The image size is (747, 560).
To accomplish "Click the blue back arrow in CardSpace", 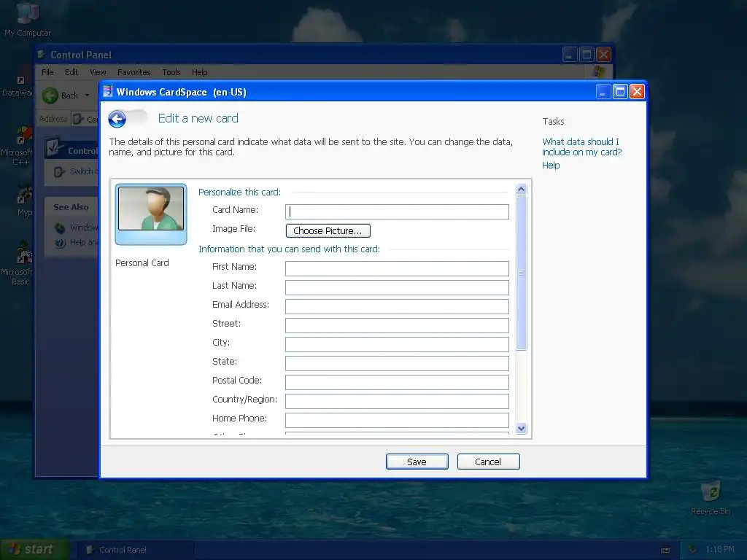I will pos(117,119).
